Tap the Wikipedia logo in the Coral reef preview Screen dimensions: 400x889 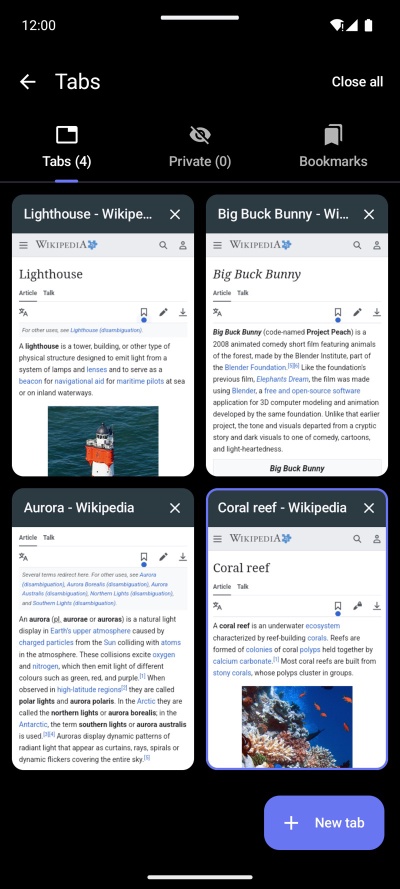click(x=260, y=539)
